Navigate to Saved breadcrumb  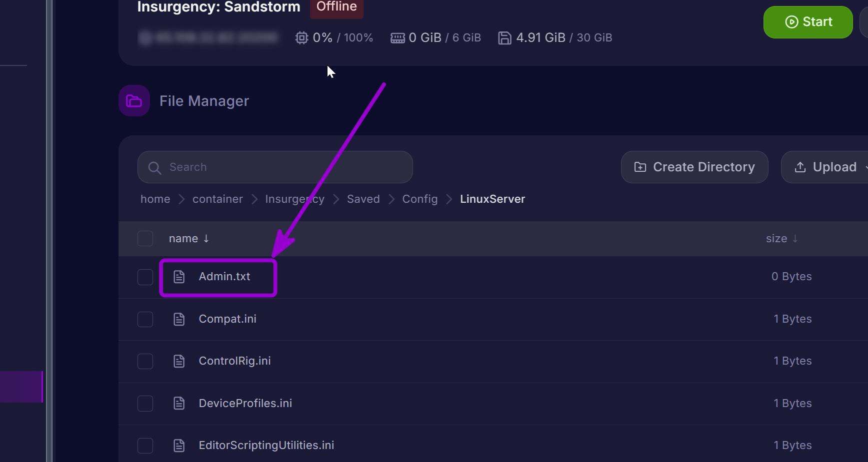(x=363, y=199)
